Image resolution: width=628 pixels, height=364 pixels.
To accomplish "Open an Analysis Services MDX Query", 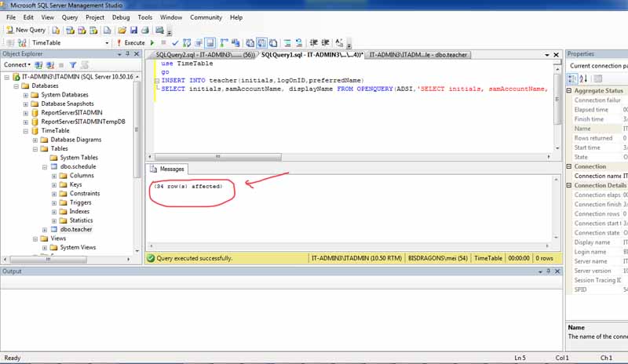I will click(x=70, y=30).
